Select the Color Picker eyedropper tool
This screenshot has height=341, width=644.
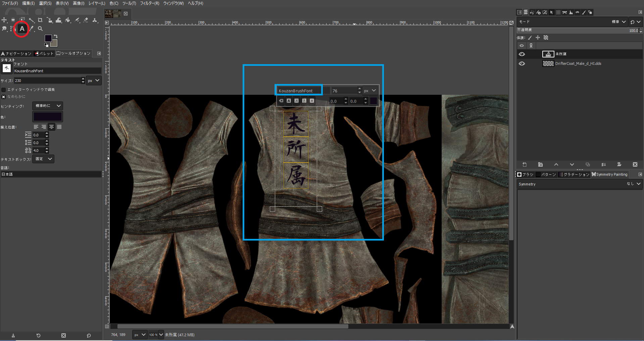click(x=32, y=29)
